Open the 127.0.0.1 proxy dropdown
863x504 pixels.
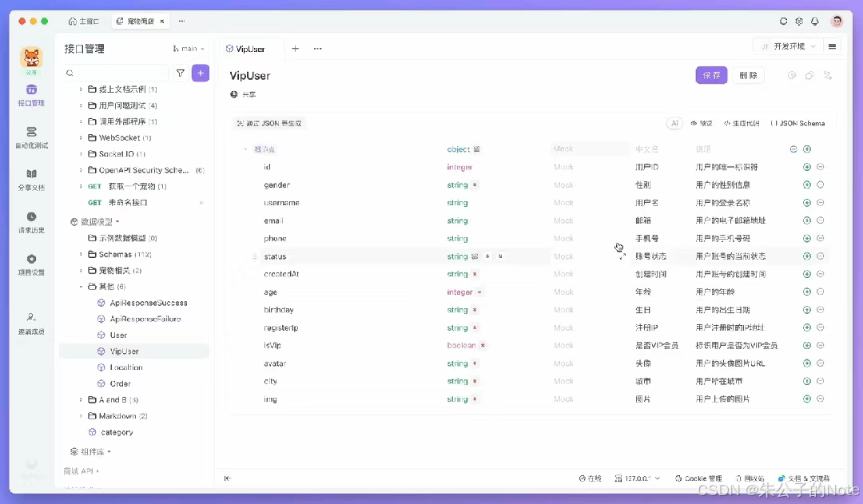coord(638,478)
